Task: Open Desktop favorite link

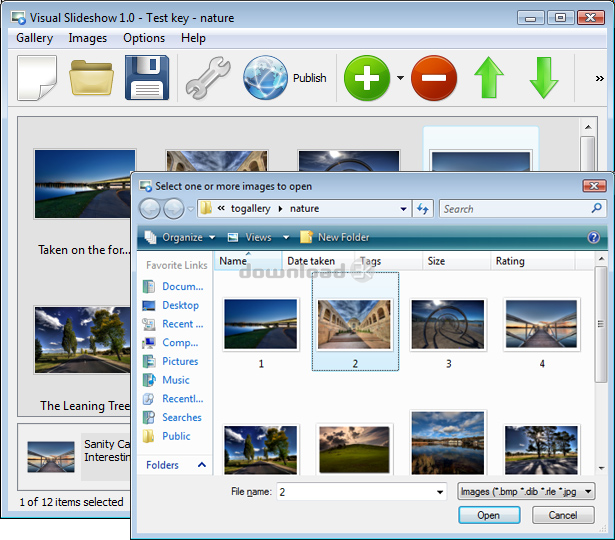Action: tap(171, 305)
